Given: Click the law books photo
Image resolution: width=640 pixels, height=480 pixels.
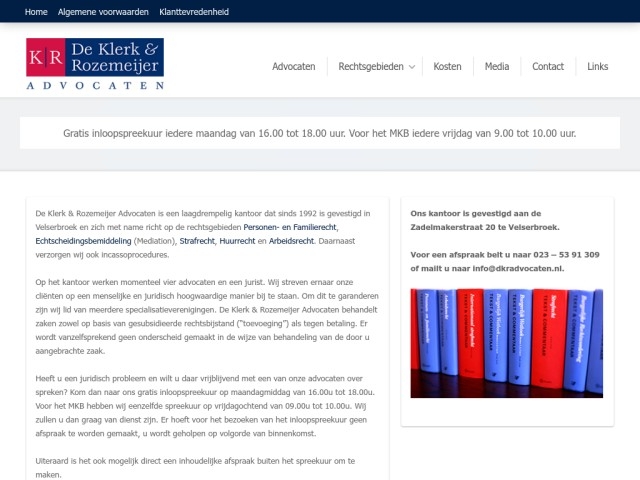Looking at the screenshot, I should pyautogui.click(x=507, y=343).
